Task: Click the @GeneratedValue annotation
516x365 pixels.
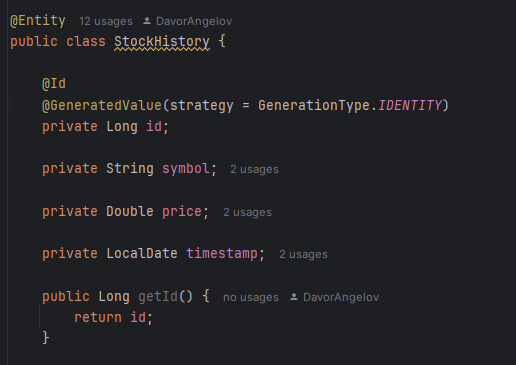Action: click(102, 105)
